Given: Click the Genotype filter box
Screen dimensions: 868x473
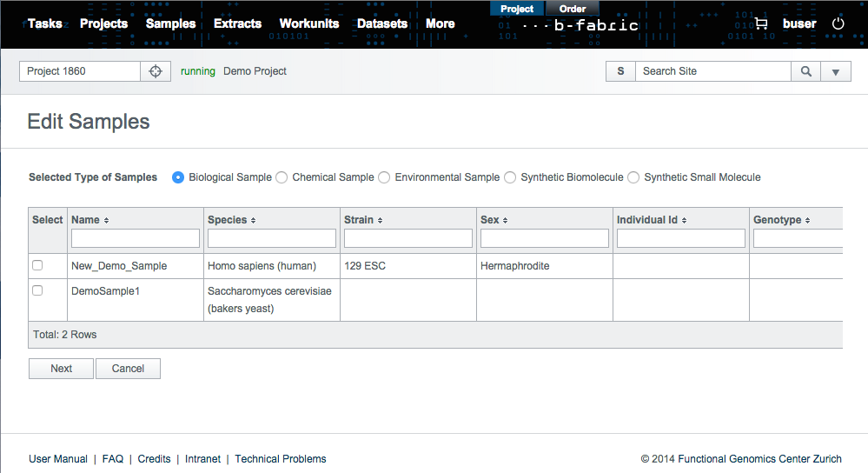Looking at the screenshot, I should (798, 238).
